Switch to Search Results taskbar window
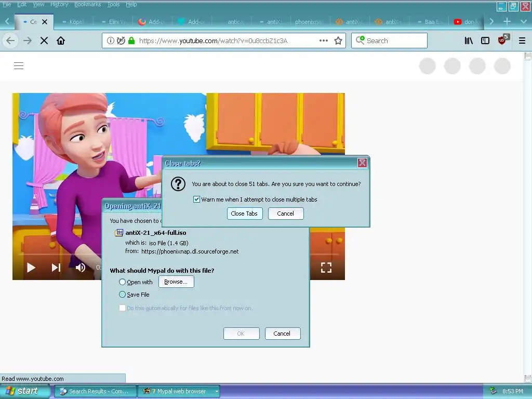The width and height of the screenshot is (532, 399). click(96, 391)
